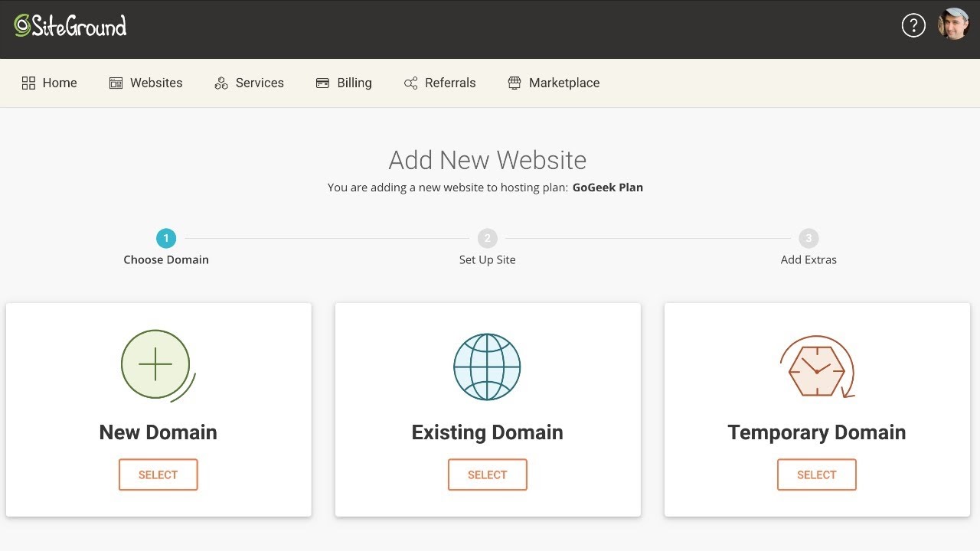This screenshot has height=551, width=980.
Task: Select the New Domain option
Action: (x=158, y=474)
